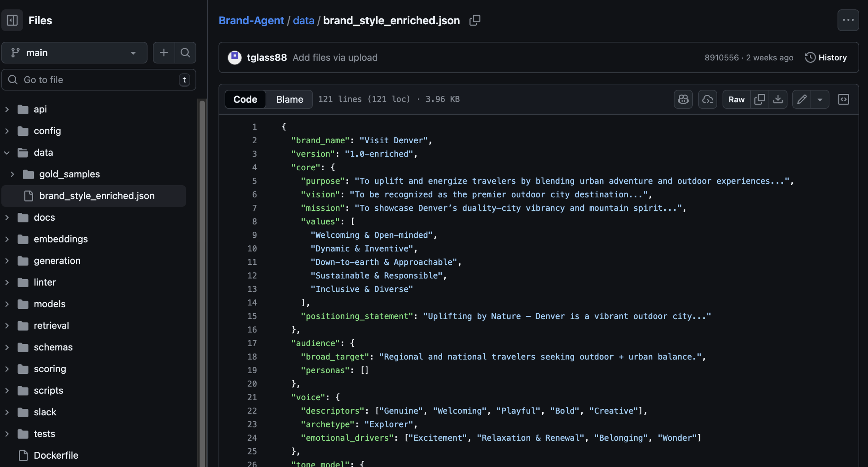Viewport: 868px width, 467px height.
Task: Edit this file pencil icon
Action: tap(802, 100)
